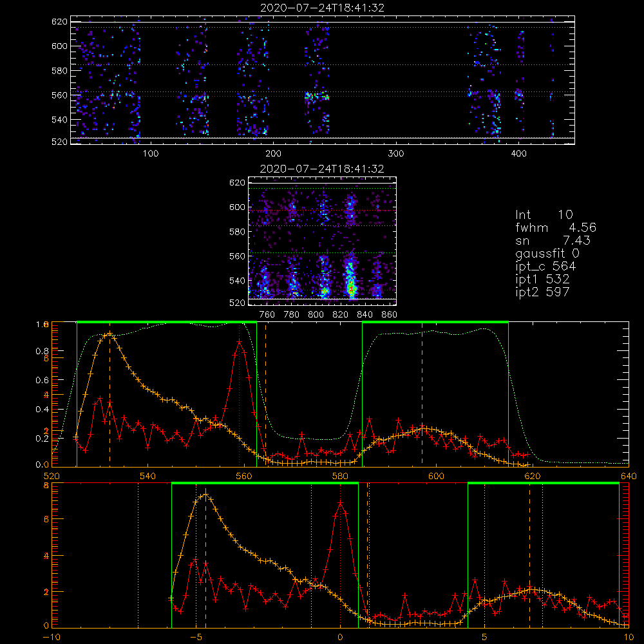Click x-axis label 560 of the third plot
The height and width of the screenshot is (644, 644).
click(244, 477)
